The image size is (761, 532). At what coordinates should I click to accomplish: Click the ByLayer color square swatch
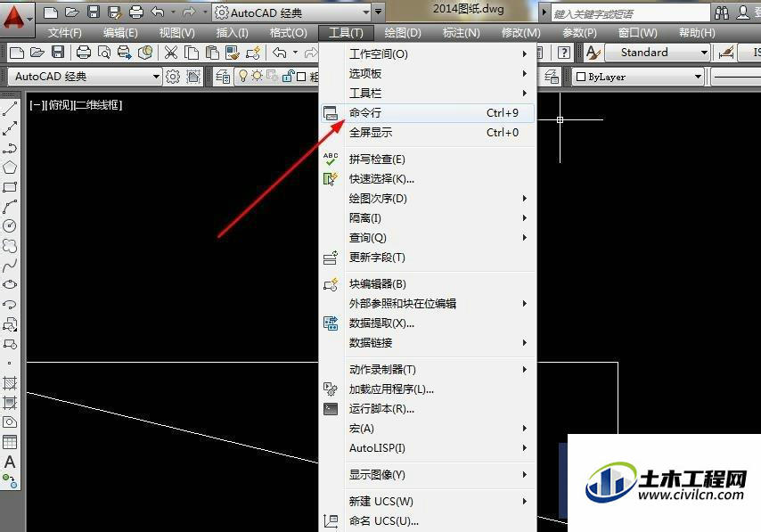pos(580,77)
